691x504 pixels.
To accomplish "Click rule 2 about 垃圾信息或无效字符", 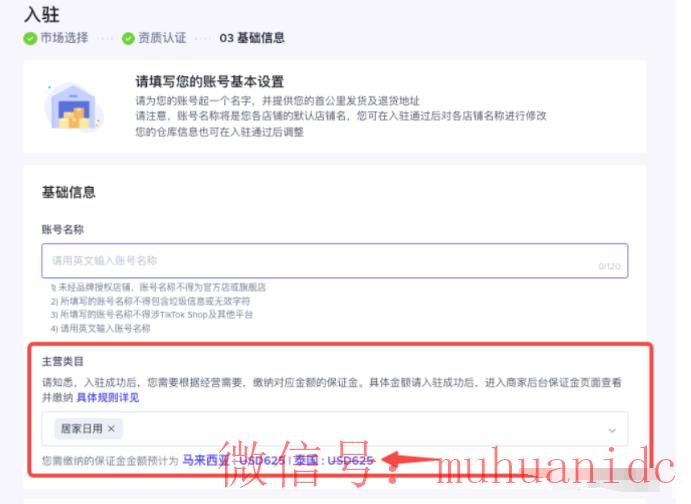I will pos(150,301).
